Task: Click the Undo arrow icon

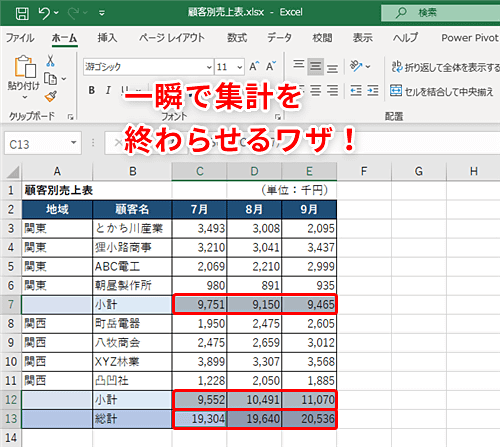Action: click(44, 13)
